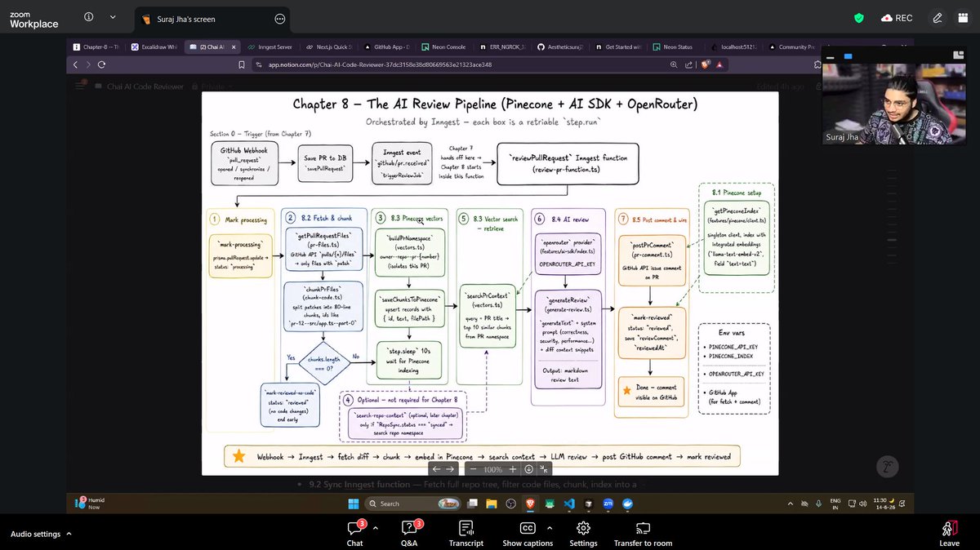Leave the Zoom meeting
Screen dimensions: 980x550
(x=949, y=534)
